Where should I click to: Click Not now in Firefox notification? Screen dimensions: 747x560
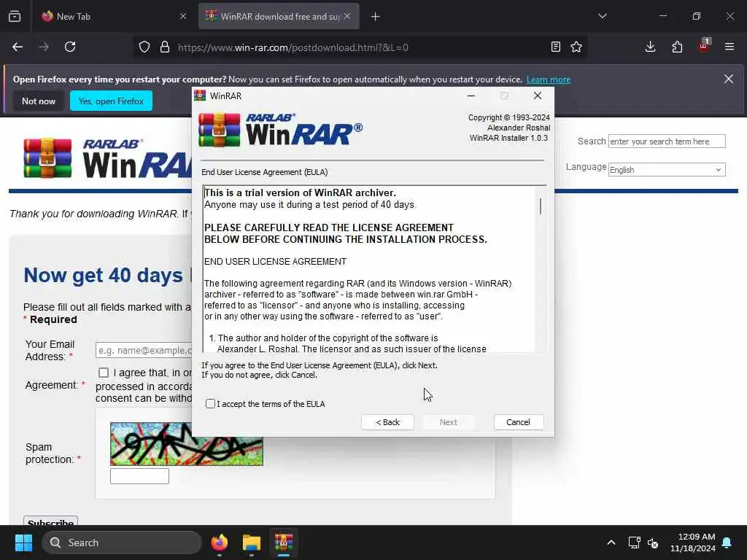click(39, 101)
